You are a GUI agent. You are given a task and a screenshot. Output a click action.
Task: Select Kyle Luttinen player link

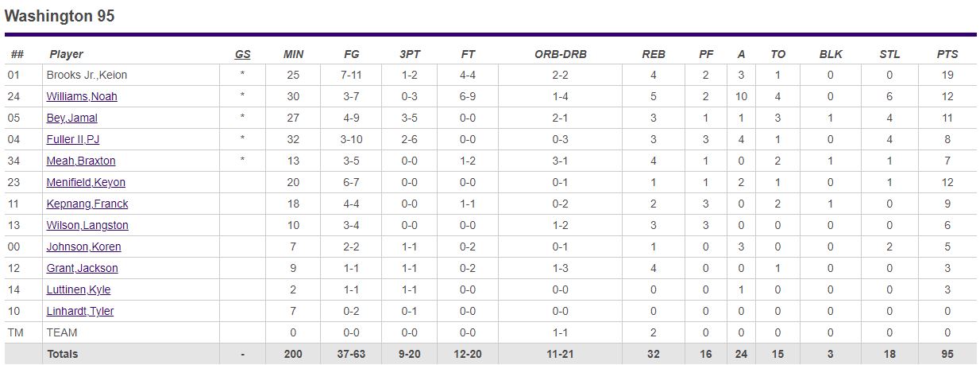pos(79,289)
